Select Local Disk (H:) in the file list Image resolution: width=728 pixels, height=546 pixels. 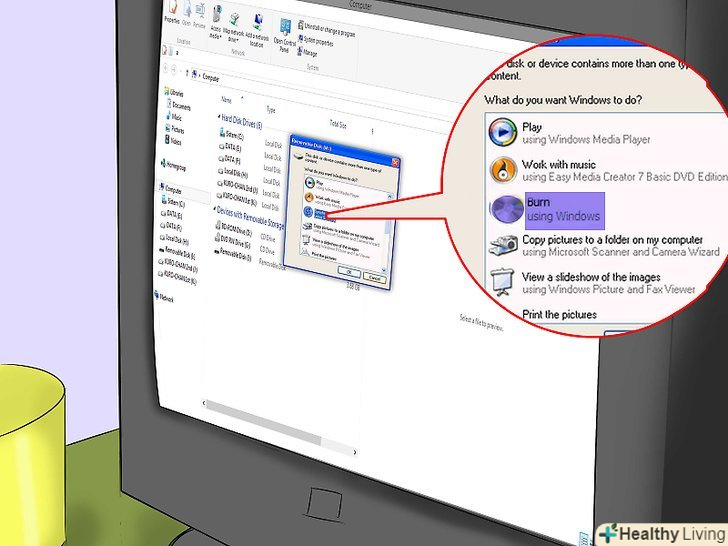tap(233, 173)
